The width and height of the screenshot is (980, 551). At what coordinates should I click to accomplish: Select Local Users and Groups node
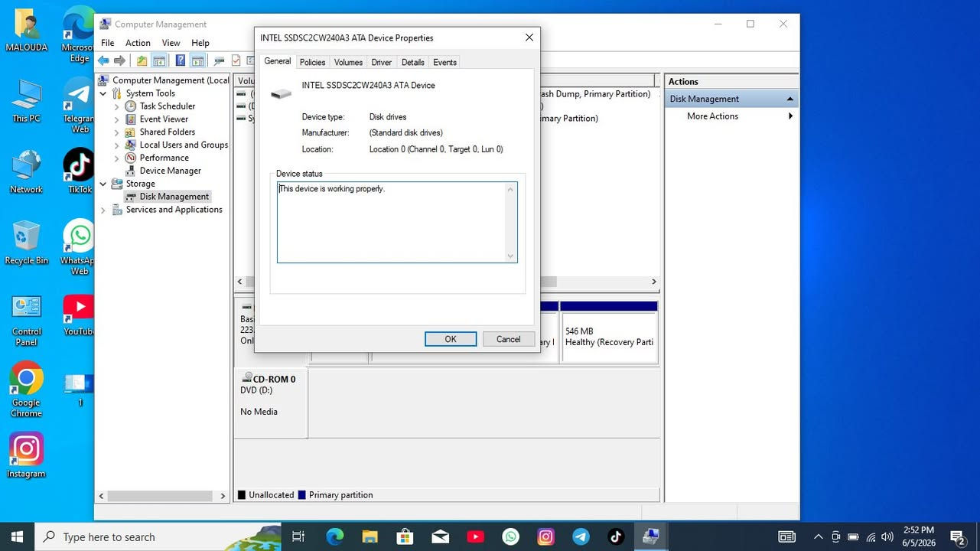pyautogui.click(x=184, y=145)
